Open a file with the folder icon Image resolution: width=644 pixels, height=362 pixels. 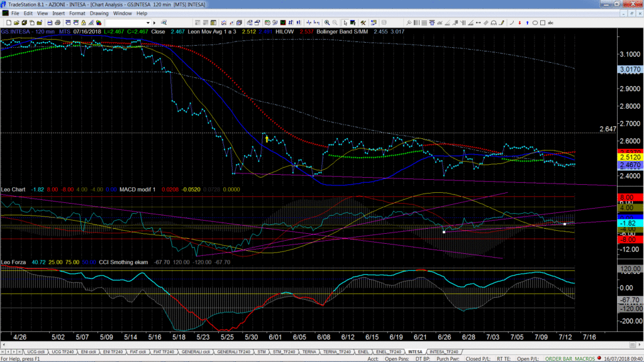(16, 23)
